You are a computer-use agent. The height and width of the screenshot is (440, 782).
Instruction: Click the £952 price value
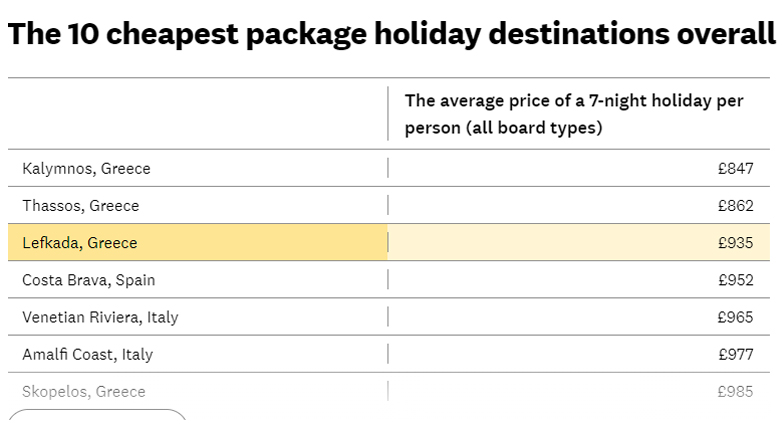(x=735, y=280)
